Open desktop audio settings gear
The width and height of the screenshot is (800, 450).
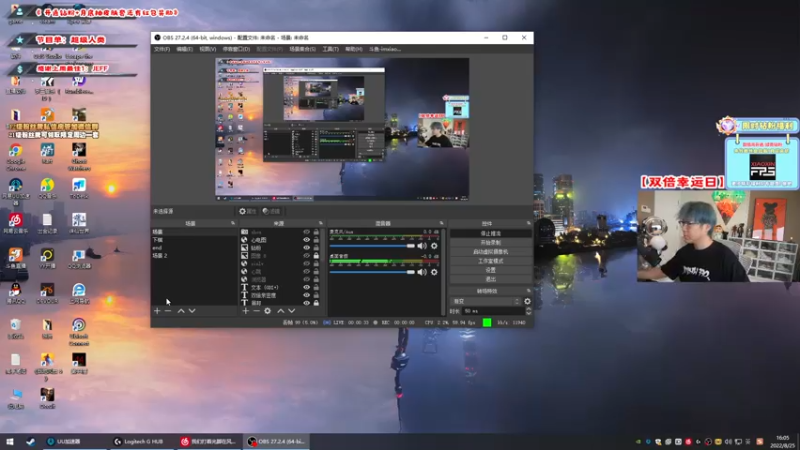[x=434, y=272]
